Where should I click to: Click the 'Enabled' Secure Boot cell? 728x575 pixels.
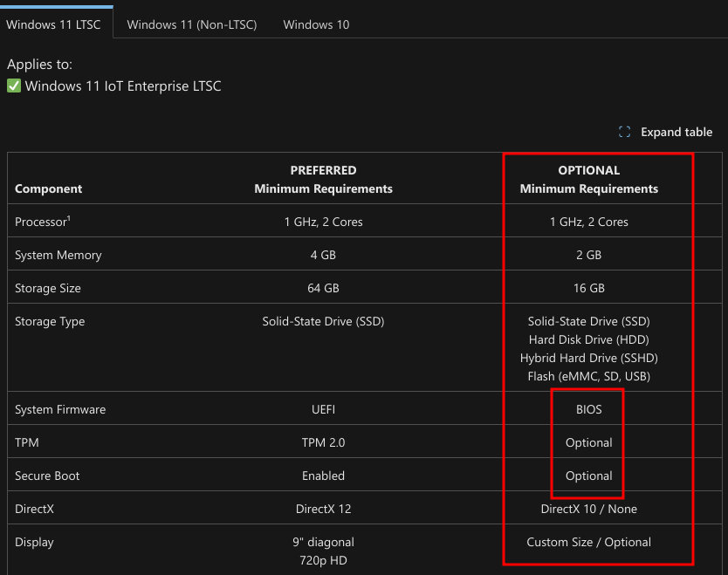[x=323, y=476]
